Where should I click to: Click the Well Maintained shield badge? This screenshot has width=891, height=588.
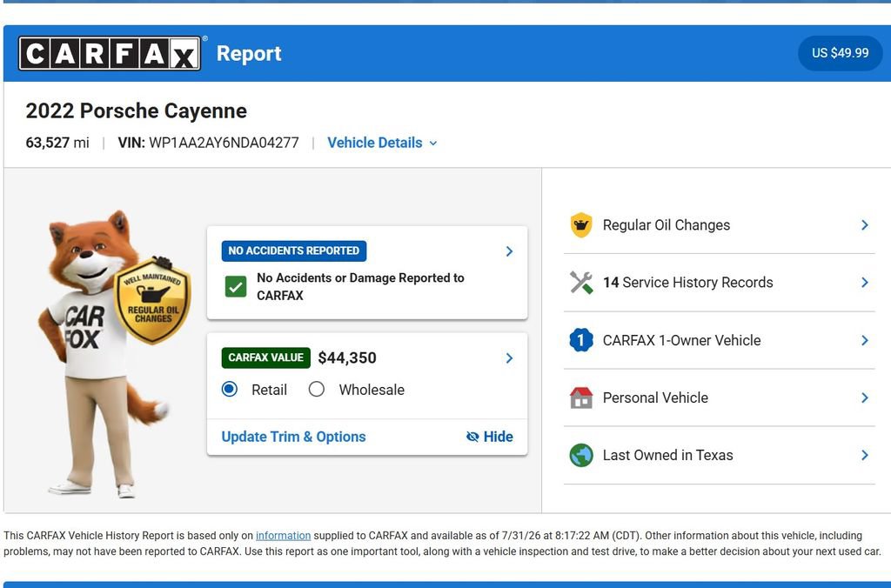152,301
